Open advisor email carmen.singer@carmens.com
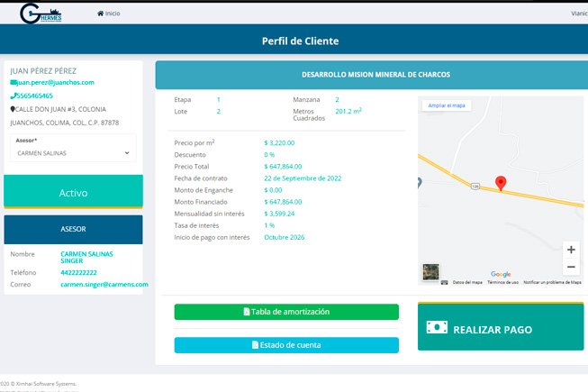 pos(104,285)
